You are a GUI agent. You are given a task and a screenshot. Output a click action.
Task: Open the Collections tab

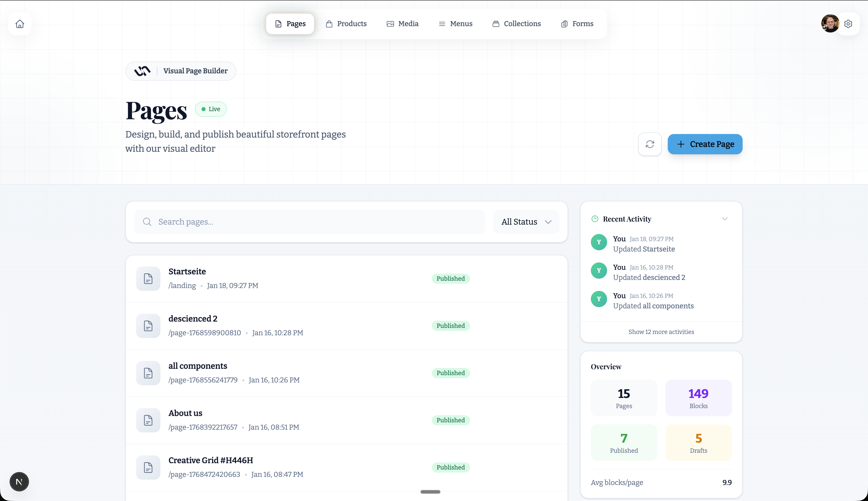point(516,24)
